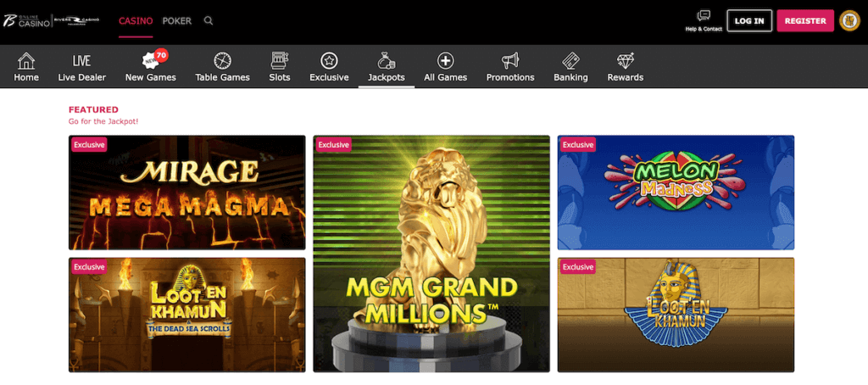Open the Live Dealer icon
The height and width of the screenshot is (385, 868).
pyautogui.click(x=81, y=61)
